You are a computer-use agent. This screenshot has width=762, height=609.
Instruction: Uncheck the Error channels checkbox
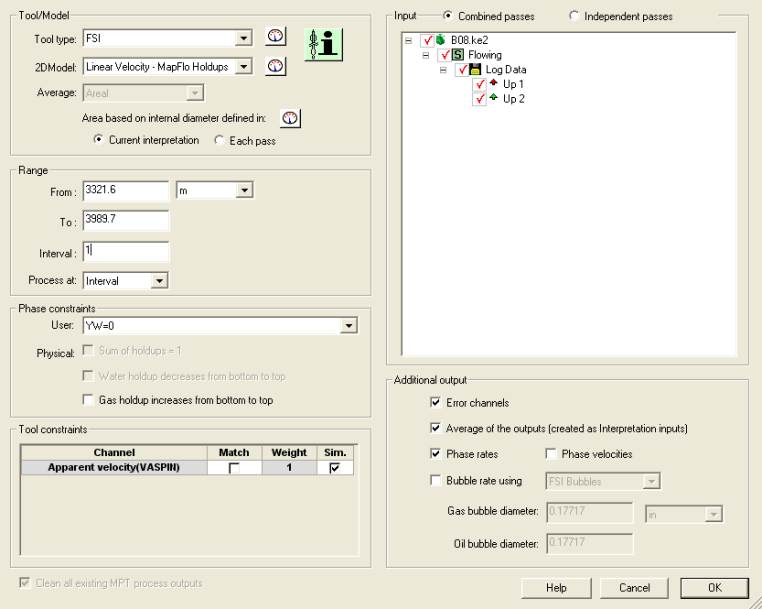click(x=435, y=403)
